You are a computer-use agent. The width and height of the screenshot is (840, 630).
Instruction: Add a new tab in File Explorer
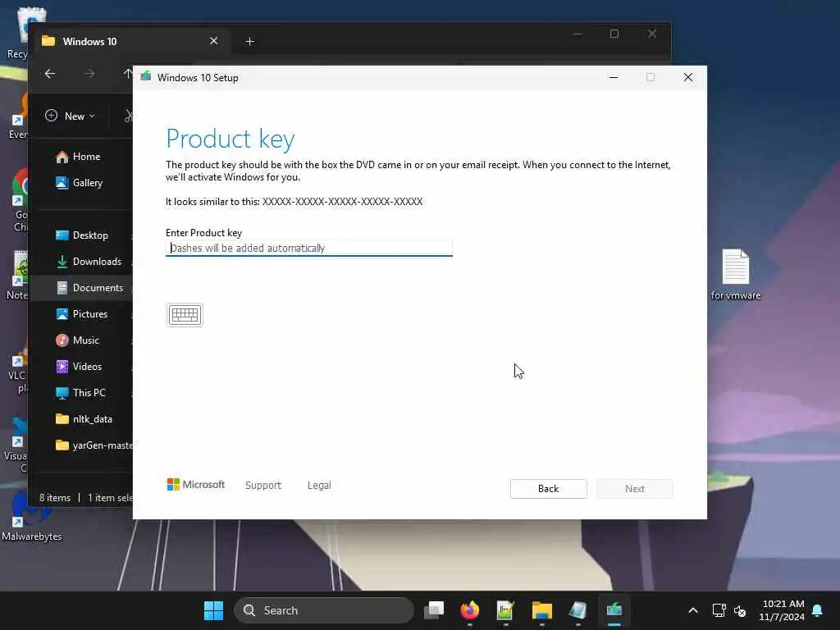(249, 41)
